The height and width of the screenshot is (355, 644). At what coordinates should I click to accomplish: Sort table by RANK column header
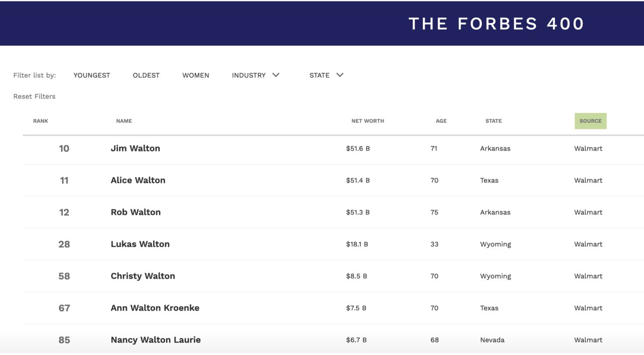coord(41,121)
